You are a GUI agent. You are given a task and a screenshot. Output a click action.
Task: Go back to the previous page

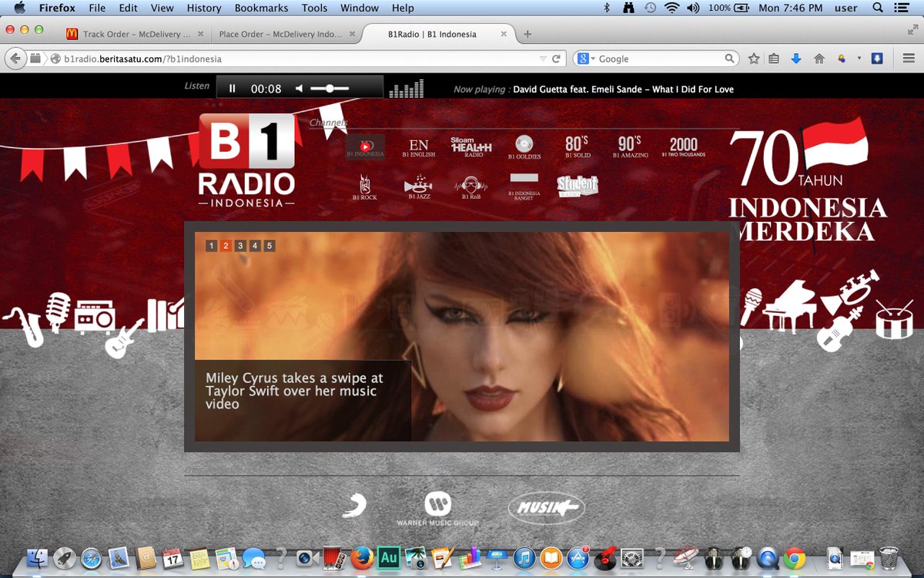(x=15, y=59)
